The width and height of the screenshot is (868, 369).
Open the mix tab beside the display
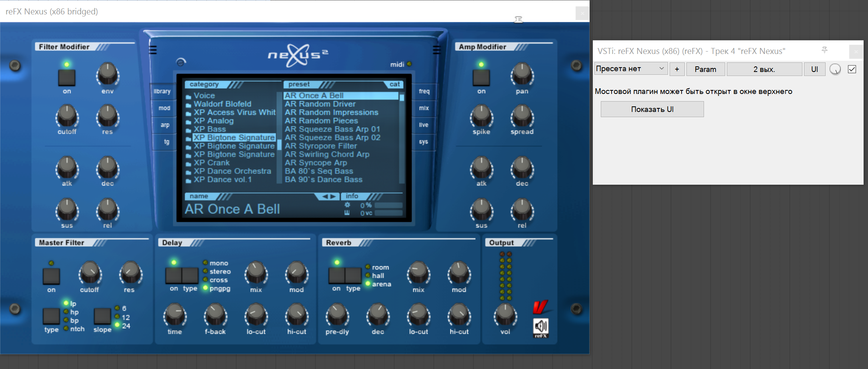pos(424,108)
